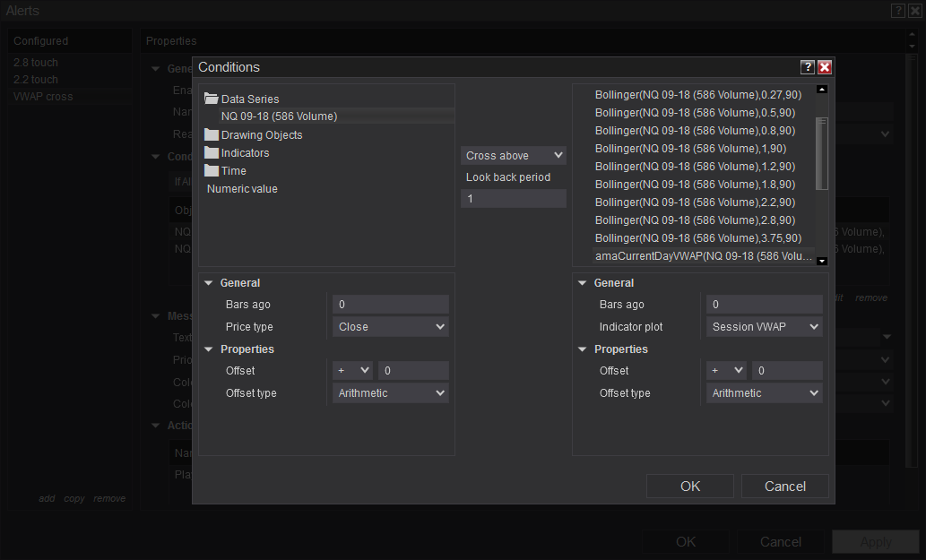Open the Cross above condition dropdown
Viewport: 926px width, 560px height.
tap(513, 156)
